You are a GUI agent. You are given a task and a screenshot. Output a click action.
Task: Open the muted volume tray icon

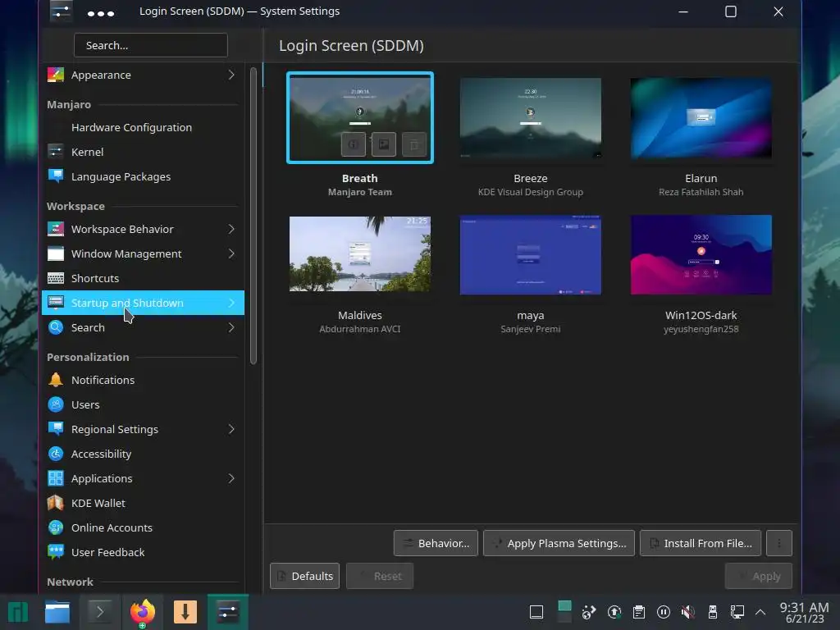tap(688, 612)
